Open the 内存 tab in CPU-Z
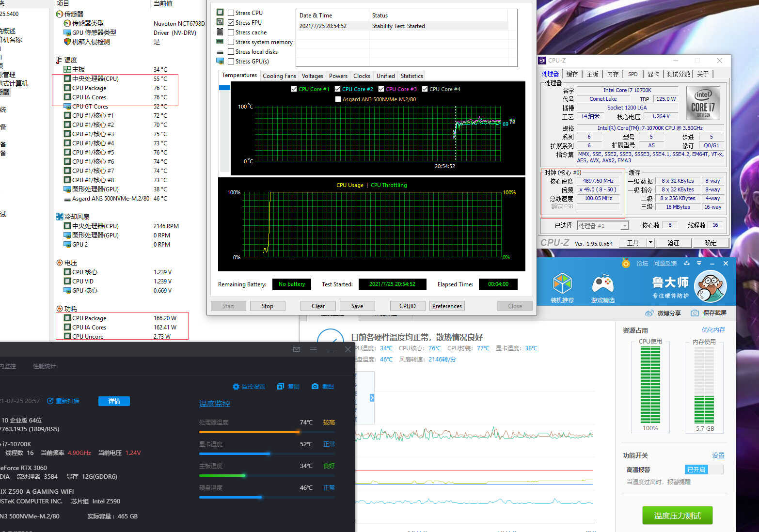The width and height of the screenshot is (759, 532). (x=613, y=74)
